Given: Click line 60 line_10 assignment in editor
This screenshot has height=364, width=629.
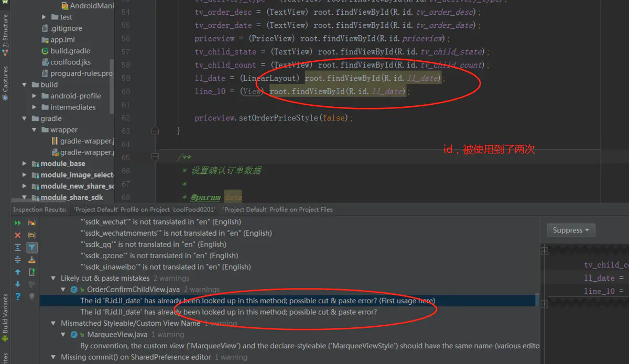Looking at the screenshot, I should (301, 91).
